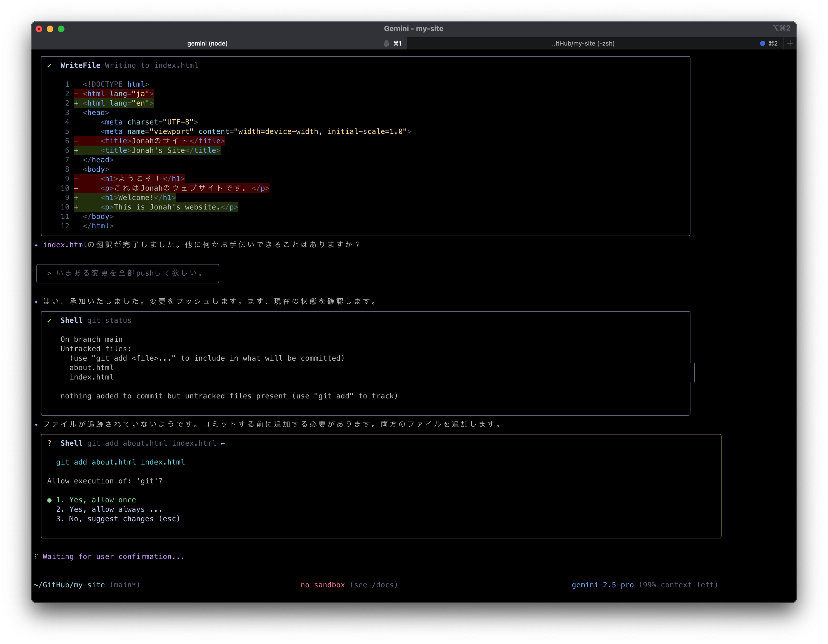Click the green window zoom button
This screenshot has width=828, height=644.
coord(61,29)
